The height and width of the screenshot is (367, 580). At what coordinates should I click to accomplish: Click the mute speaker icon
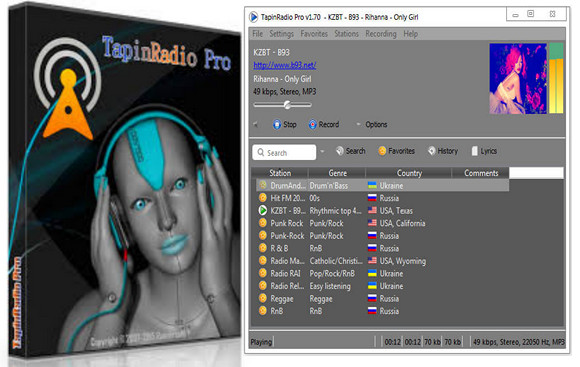tap(256, 125)
